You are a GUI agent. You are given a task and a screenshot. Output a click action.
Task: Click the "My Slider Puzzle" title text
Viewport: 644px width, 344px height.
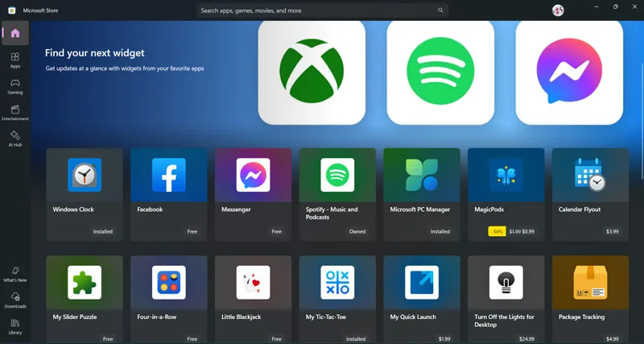coord(75,317)
